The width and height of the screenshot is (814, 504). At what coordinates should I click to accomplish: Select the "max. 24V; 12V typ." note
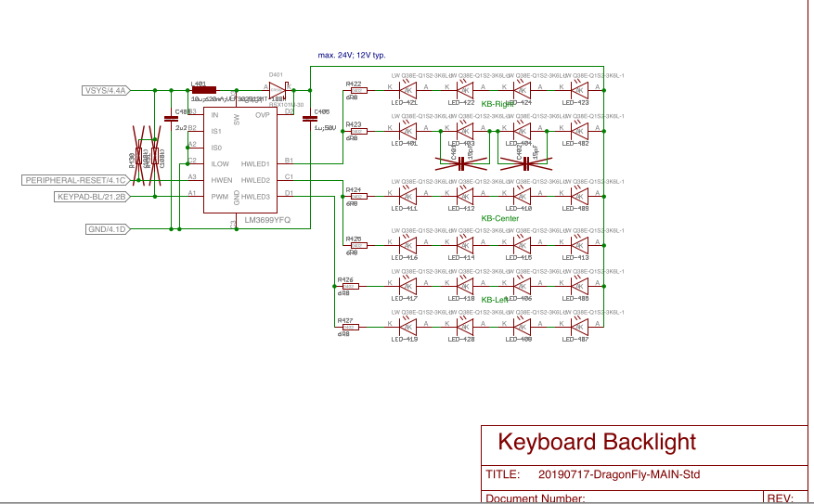point(352,55)
